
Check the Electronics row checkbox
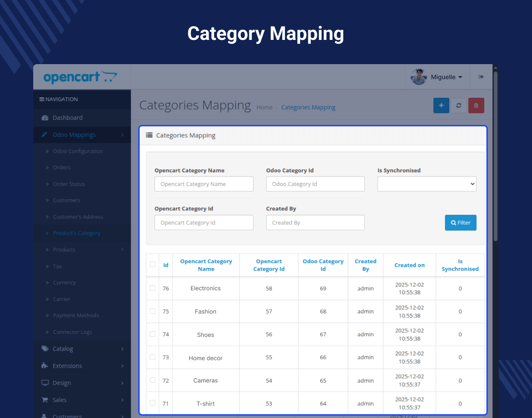coord(152,288)
